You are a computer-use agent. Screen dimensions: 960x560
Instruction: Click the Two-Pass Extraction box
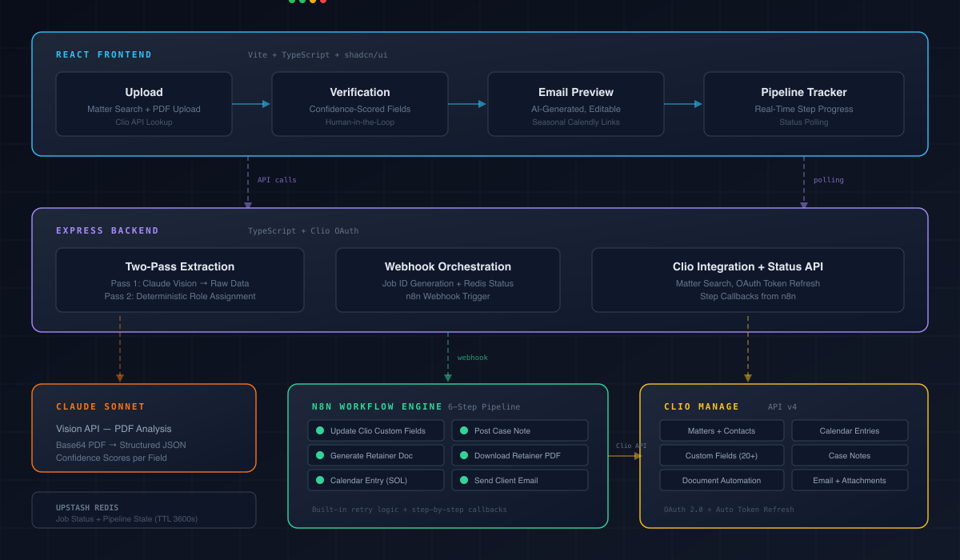[180, 280]
